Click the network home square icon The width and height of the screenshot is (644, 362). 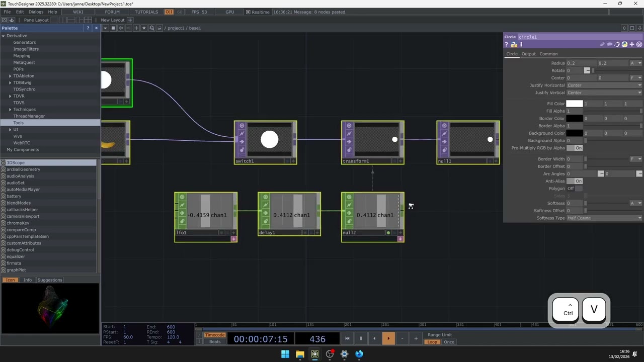113,28
